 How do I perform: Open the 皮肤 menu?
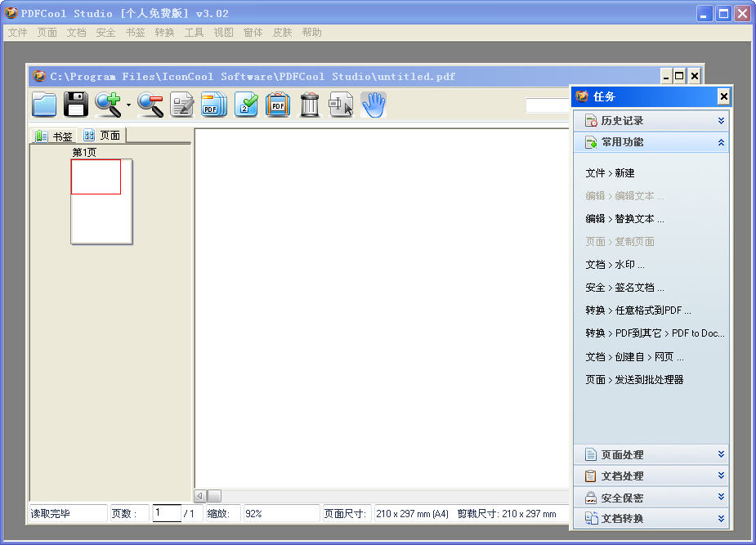(283, 33)
